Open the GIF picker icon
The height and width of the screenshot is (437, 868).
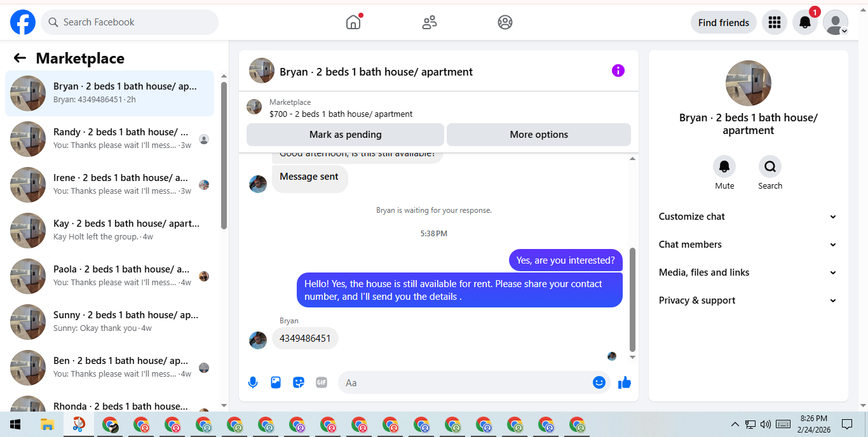coord(322,382)
